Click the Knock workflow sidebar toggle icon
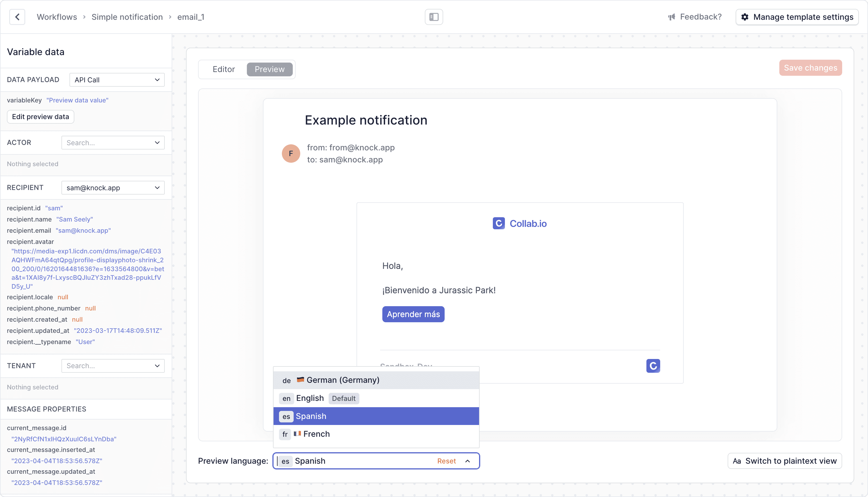Screen dimensions: 868x497 coord(434,17)
